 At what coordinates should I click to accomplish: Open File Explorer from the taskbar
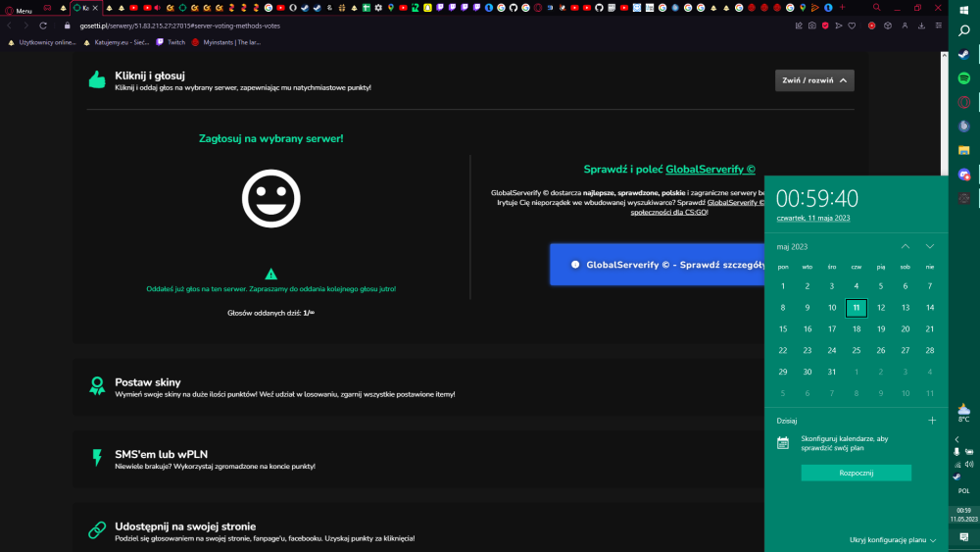point(963,150)
